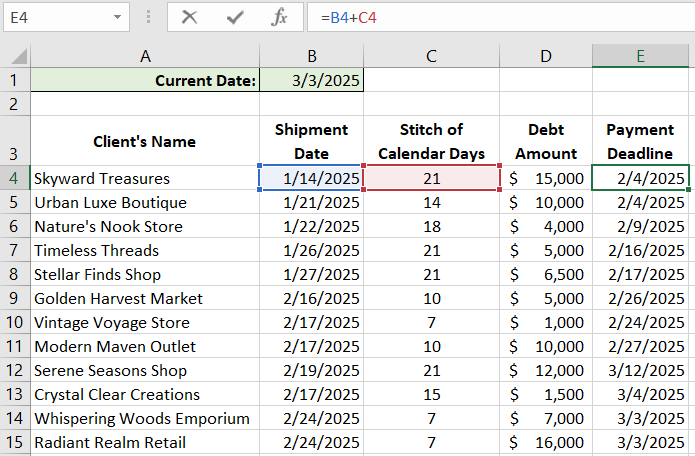Click debt amount $4,000
The image size is (695, 456).
coord(546,226)
